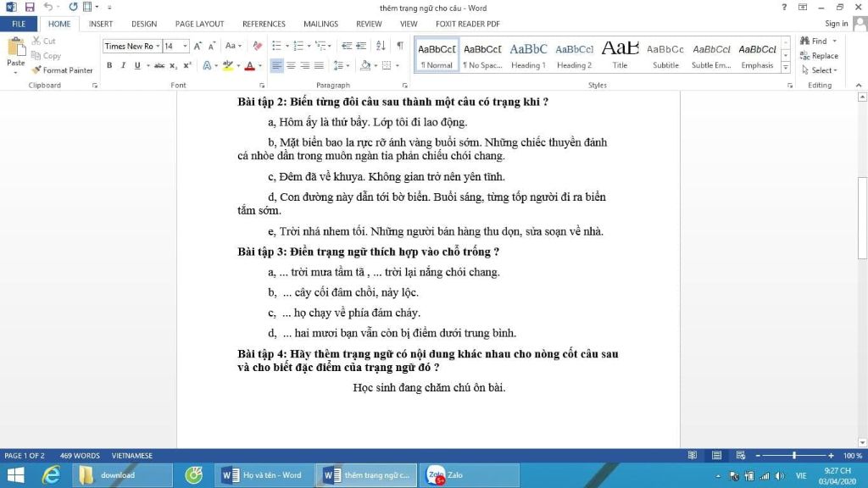Sort the selected text with the A-Z icon
The image size is (868, 488).
pyautogui.click(x=381, y=46)
